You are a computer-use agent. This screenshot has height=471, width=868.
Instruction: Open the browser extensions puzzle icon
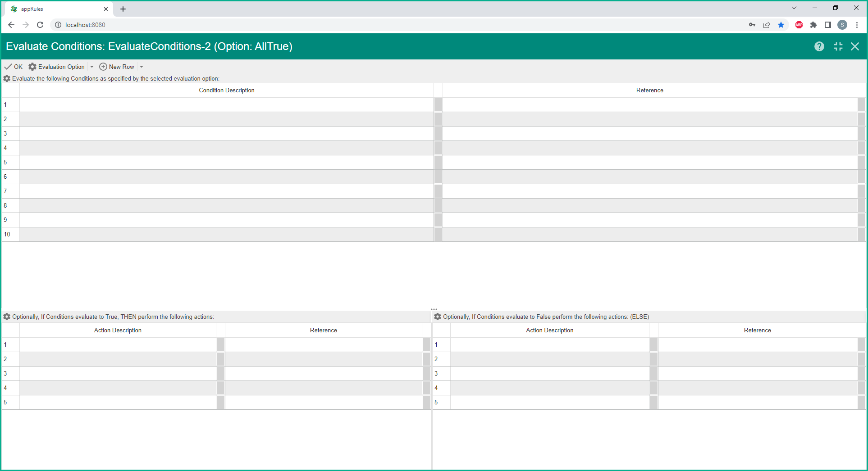coord(813,25)
